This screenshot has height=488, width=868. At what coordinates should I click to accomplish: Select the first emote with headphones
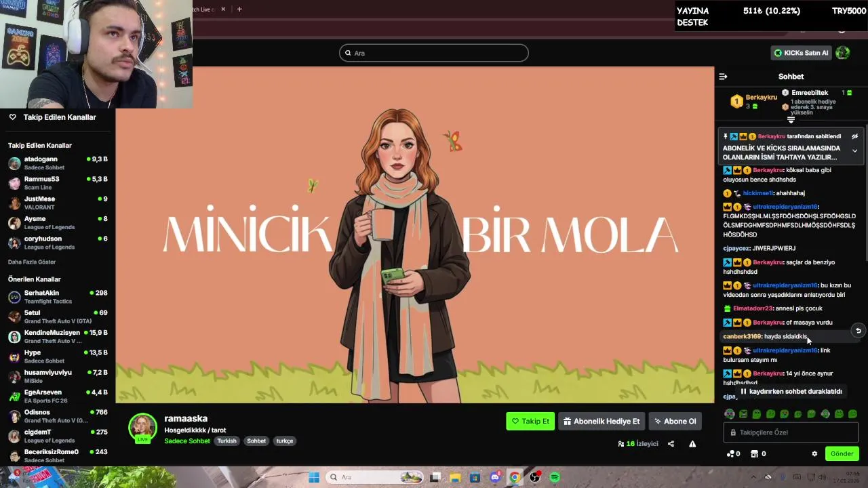[730, 413]
